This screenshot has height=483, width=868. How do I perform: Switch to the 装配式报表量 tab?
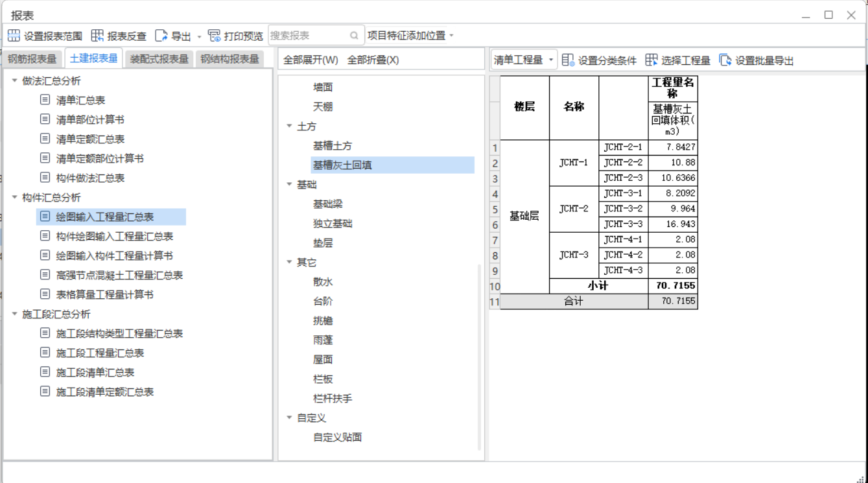click(159, 59)
